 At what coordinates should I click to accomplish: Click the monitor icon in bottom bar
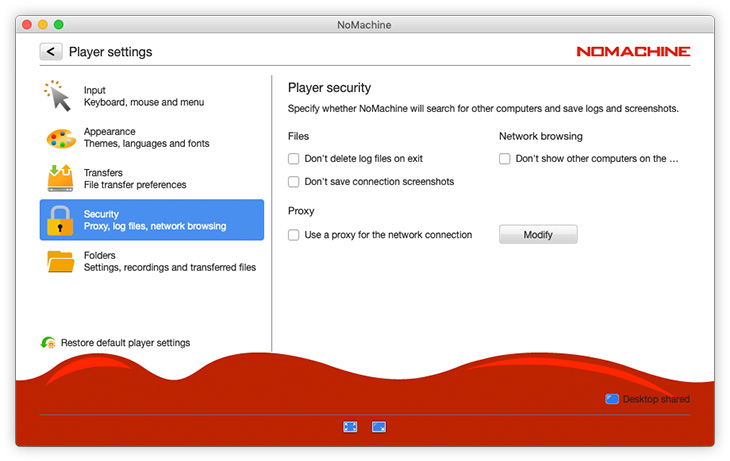tap(379, 426)
